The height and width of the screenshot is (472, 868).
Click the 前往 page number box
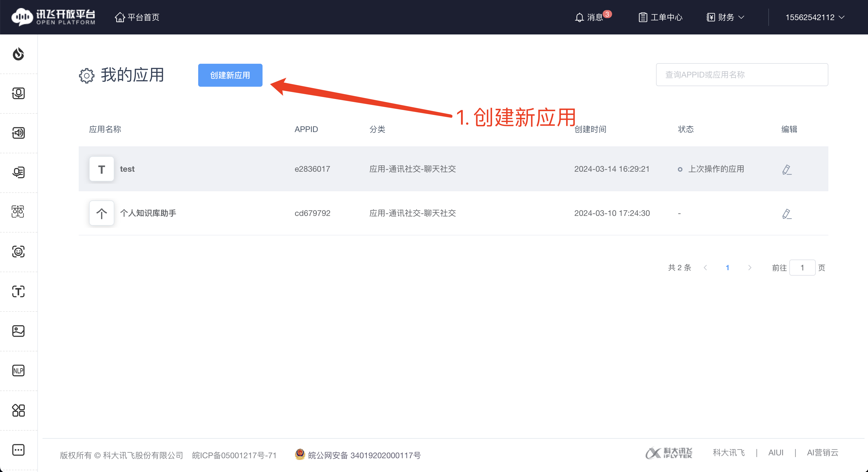(x=802, y=268)
